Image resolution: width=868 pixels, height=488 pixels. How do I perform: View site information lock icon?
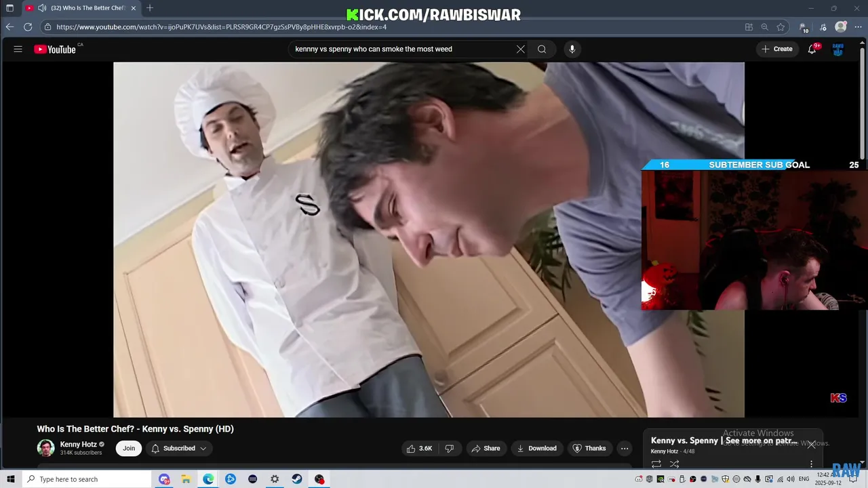(47, 27)
